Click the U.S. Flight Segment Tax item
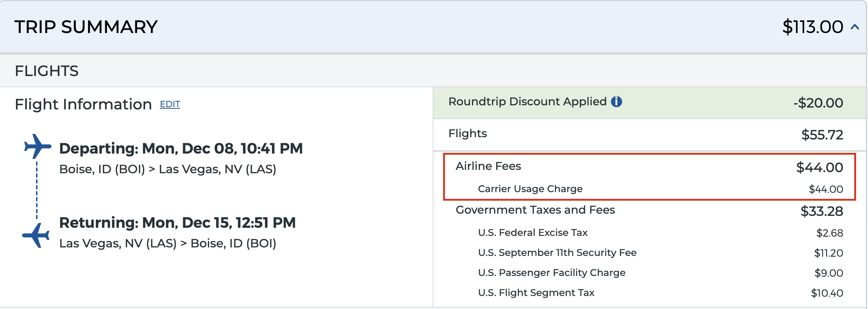Image resolution: width=868 pixels, height=309 pixels. (536, 293)
